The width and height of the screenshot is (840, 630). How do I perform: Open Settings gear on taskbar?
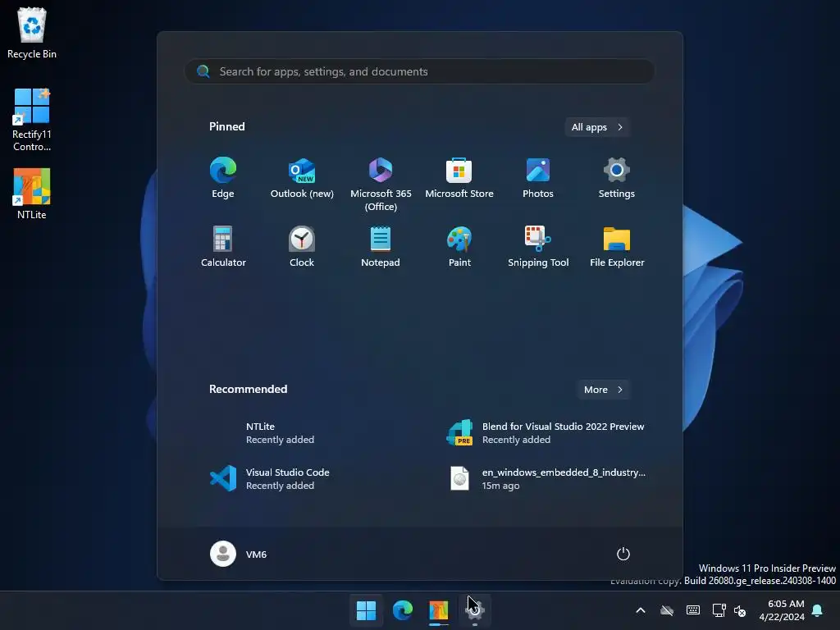click(x=475, y=610)
